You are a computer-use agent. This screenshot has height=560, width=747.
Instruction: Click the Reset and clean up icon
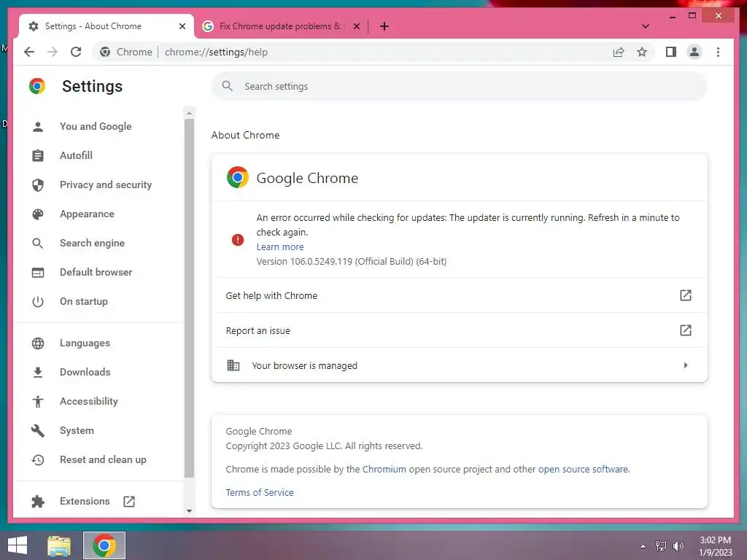[x=38, y=459]
